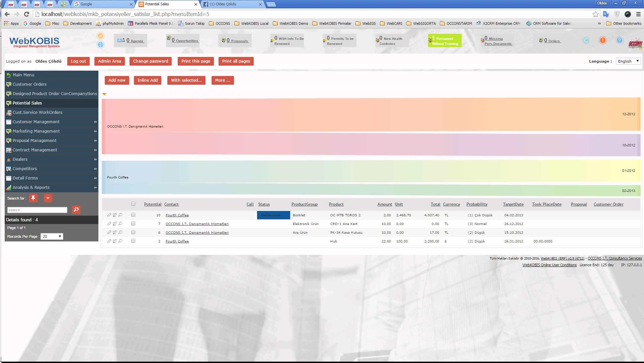Open the Language selection dropdown
Image resolution: width=644 pixels, height=363 pixels.
pyautogui.click(x=628, y=61)
